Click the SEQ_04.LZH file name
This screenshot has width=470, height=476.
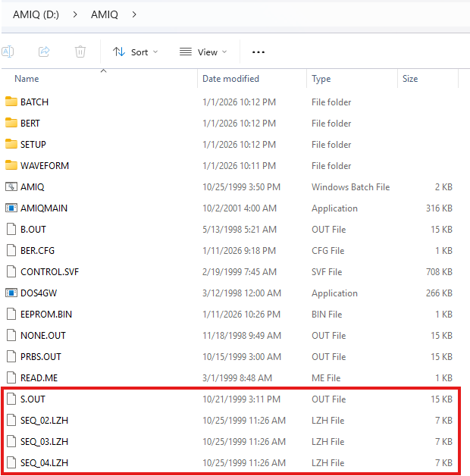coord(44,463)
